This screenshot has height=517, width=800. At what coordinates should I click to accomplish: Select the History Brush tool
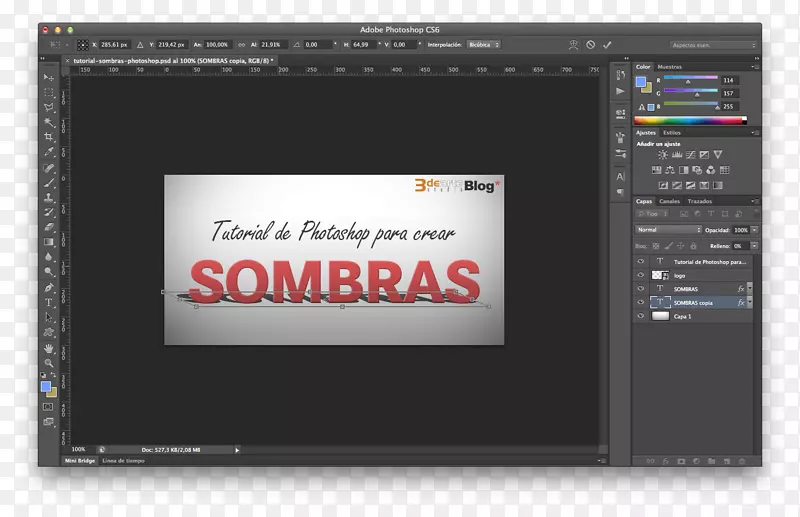point(48,212)
